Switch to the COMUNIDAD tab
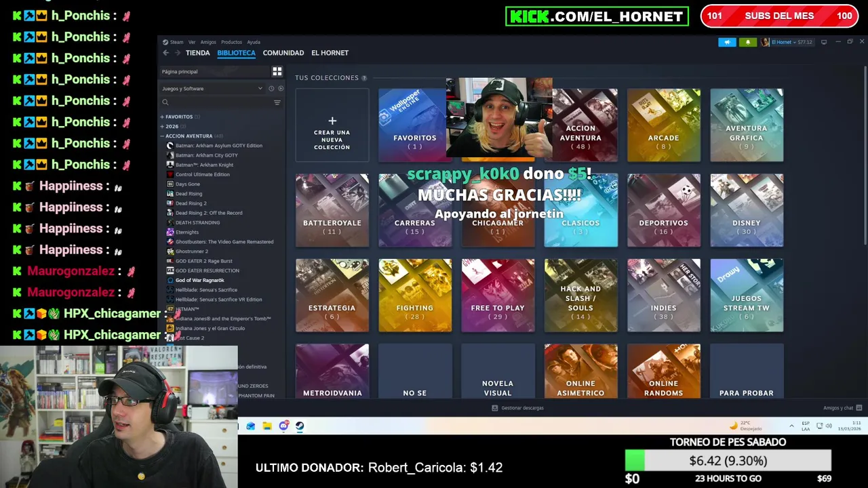Screen dimensions: 868x488 (x=283, y=53)
